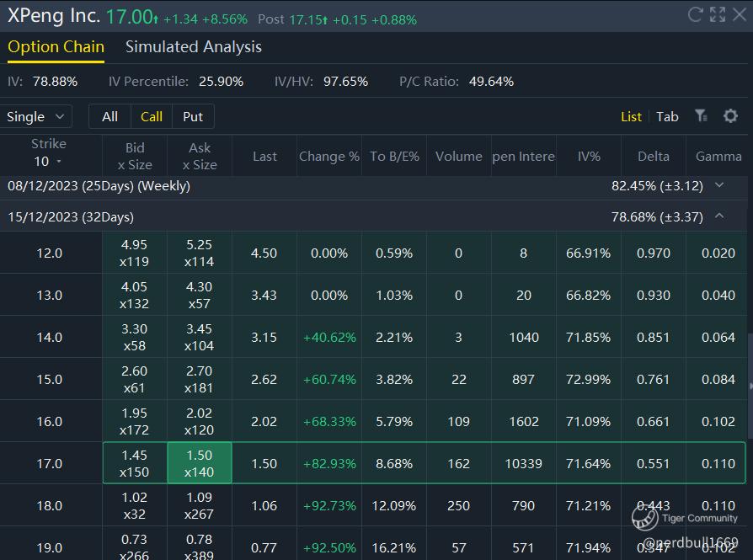Select the Call filter
Image resolution: width=753 pixels, height=560 pixels.
click(x=152, y=117)
